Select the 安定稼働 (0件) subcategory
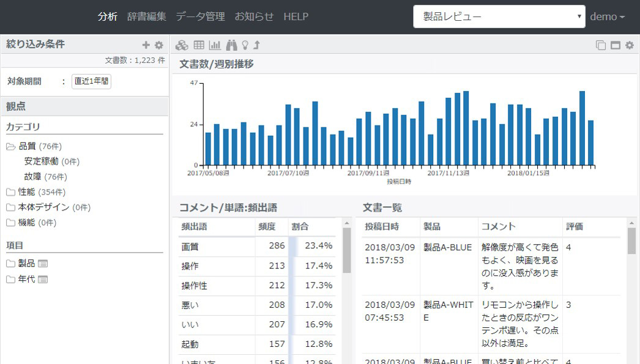The height and width of the screenshot is (364, 640). [52, 162]
